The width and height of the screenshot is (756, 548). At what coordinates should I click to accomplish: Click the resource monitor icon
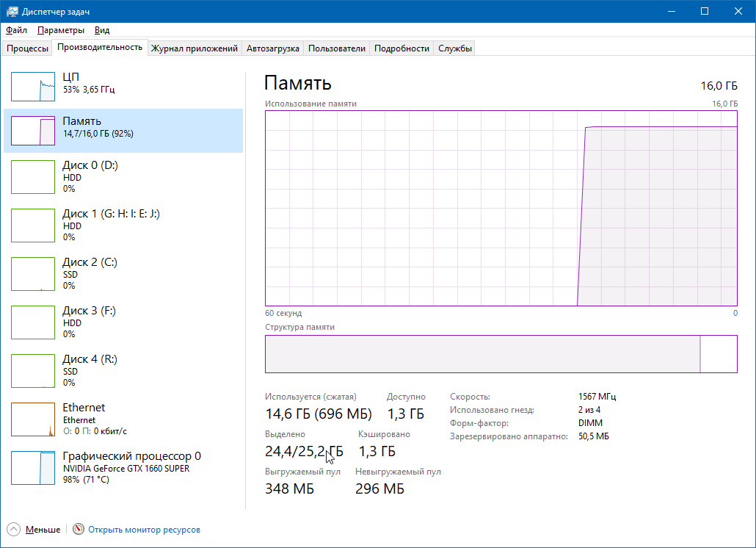[x=79, y=530]
